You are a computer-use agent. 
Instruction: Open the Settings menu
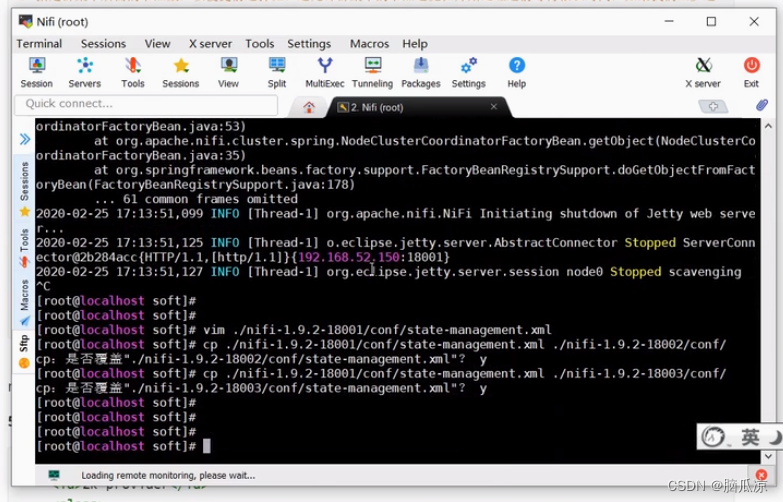[309, 44]
